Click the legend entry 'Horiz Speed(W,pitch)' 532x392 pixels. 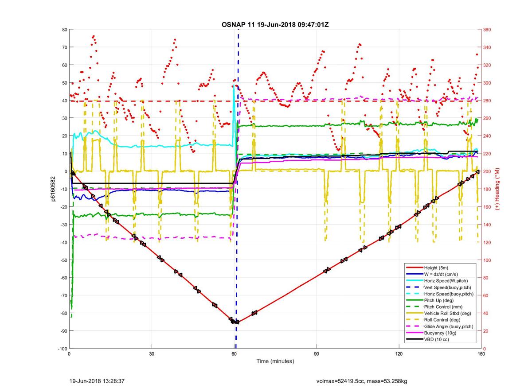pyautogui.click(x=446, y=281)
